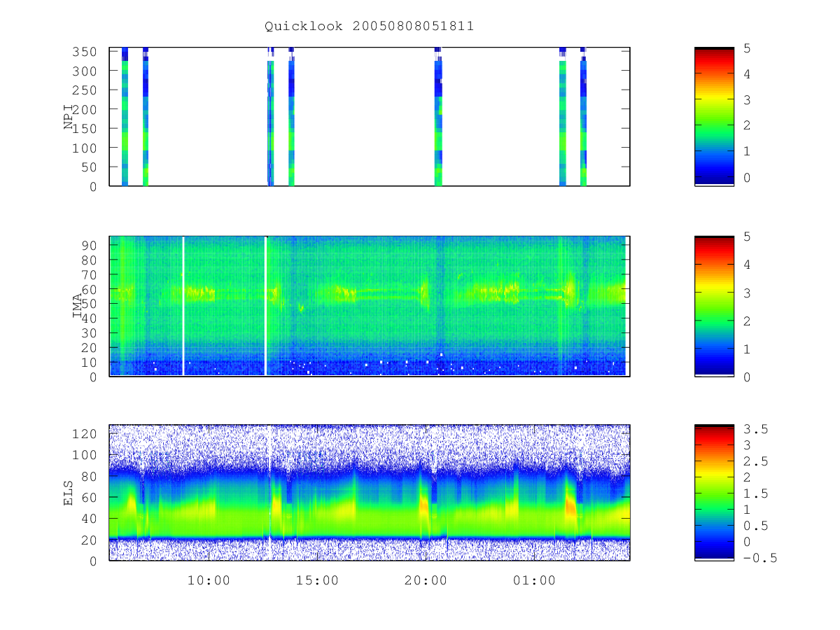Click the 3.5 label on the ELS colorbar
This screenshot has height=630, width=840.
tap(755, 429)
